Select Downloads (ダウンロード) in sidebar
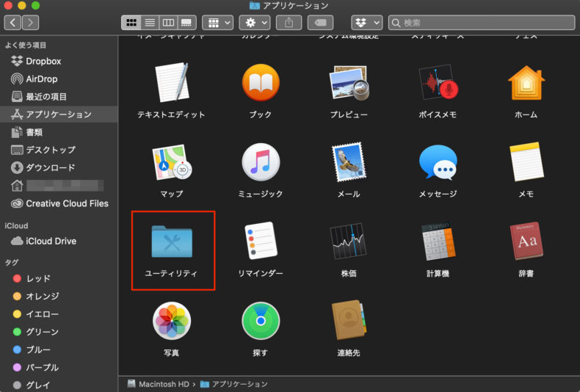The width and height of the screenshot is (580, 392). point(59,167)
